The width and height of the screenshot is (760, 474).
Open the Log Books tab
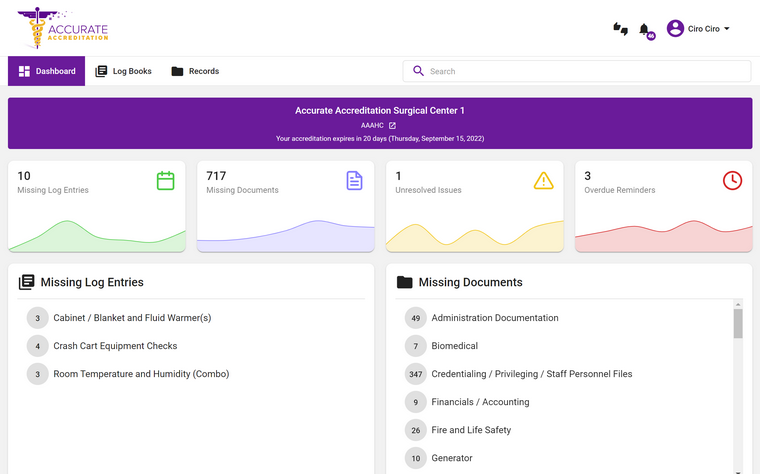[123, 71]
